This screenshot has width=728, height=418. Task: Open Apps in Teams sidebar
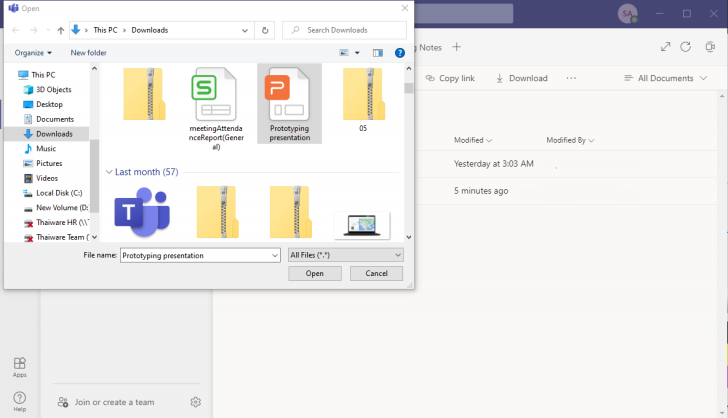click(x=20, y=367)
